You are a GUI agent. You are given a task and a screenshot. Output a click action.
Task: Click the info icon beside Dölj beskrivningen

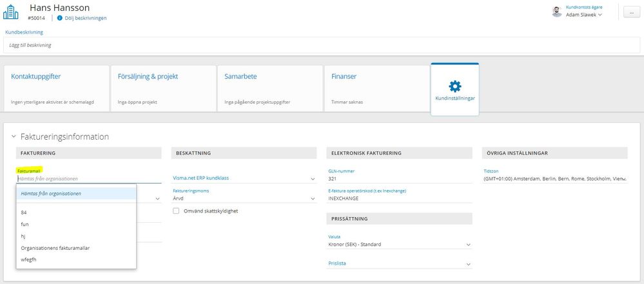point(59,18)
